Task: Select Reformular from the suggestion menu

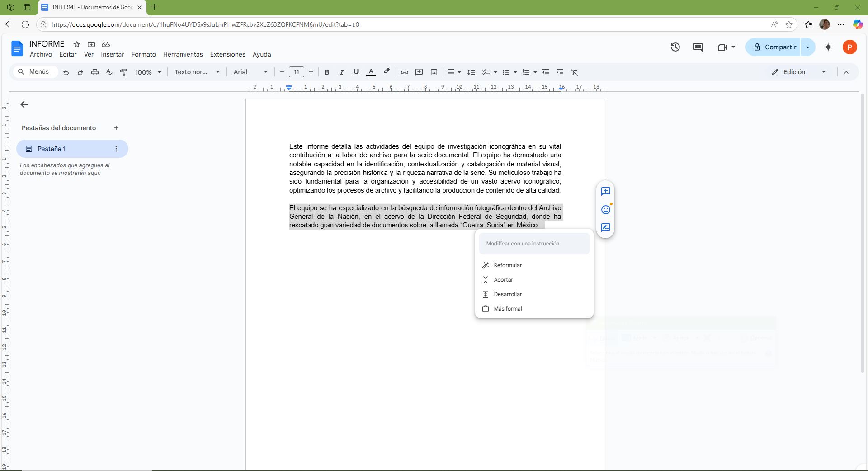Action: [508, 265]
